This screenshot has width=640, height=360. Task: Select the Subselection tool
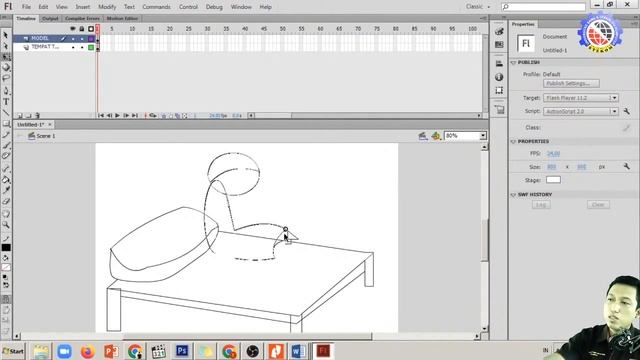[x=6, y=46]
